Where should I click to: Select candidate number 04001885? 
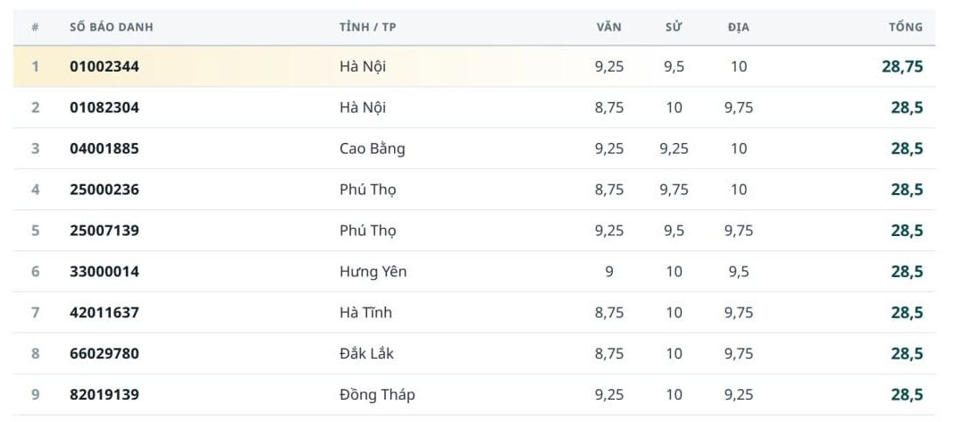click(105, 148)
